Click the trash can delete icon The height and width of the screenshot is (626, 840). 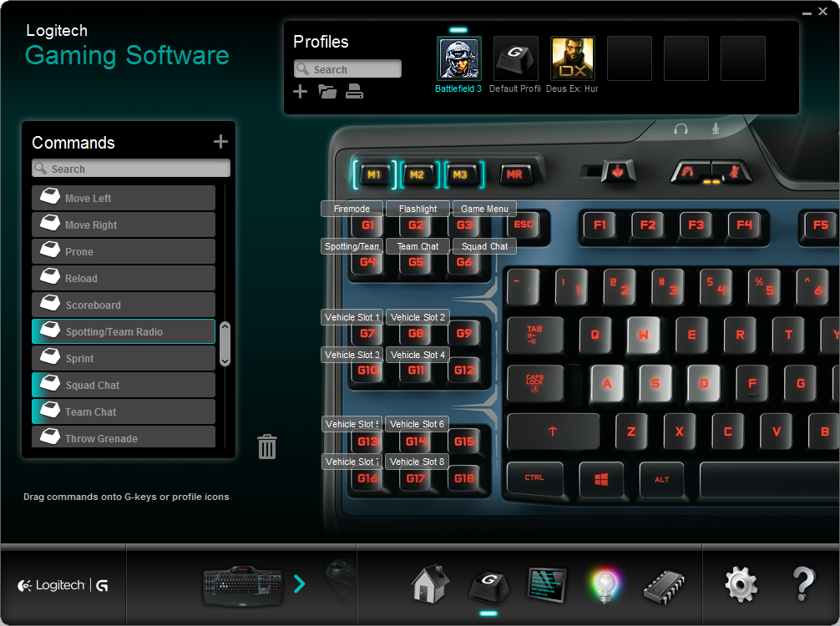pyautogui.click(x=267, y=447)
